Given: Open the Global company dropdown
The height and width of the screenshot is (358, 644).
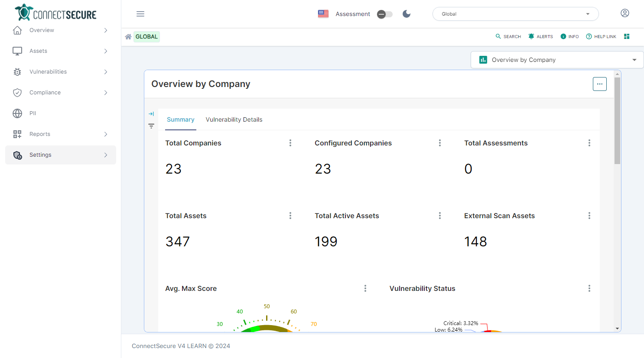Looking at the screenshot, I should click(x=515, y=14).
